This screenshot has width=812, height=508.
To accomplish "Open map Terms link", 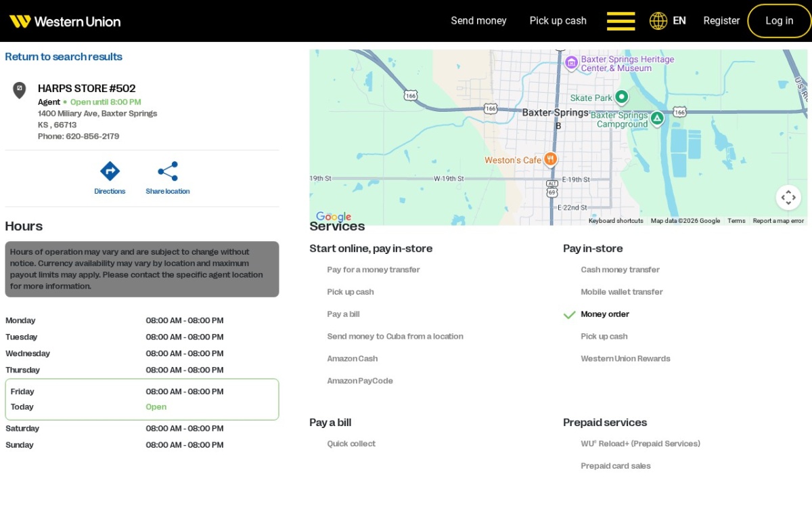I will coord(736,221).
